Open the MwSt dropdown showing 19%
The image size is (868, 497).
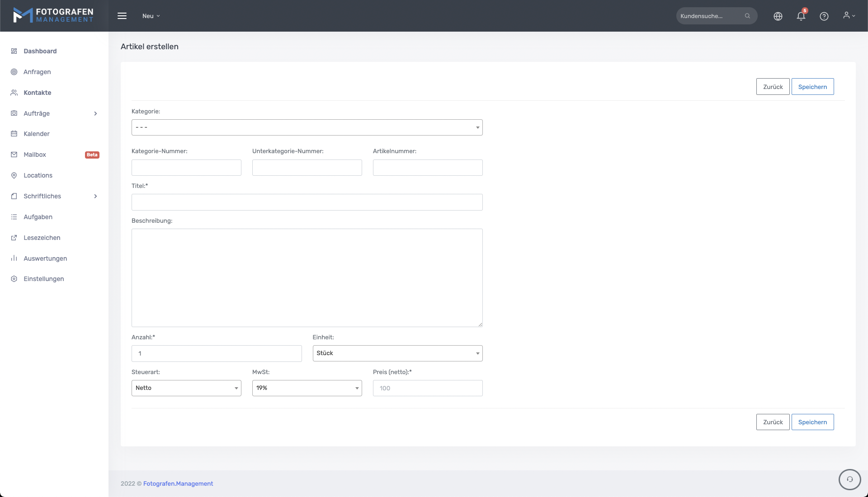point(307,388)
